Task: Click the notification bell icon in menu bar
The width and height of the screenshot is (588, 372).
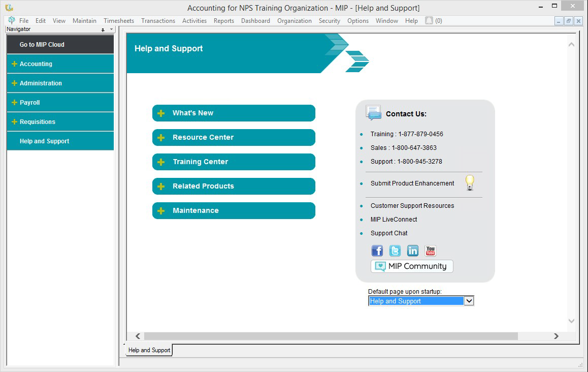Action: [429, 20]
